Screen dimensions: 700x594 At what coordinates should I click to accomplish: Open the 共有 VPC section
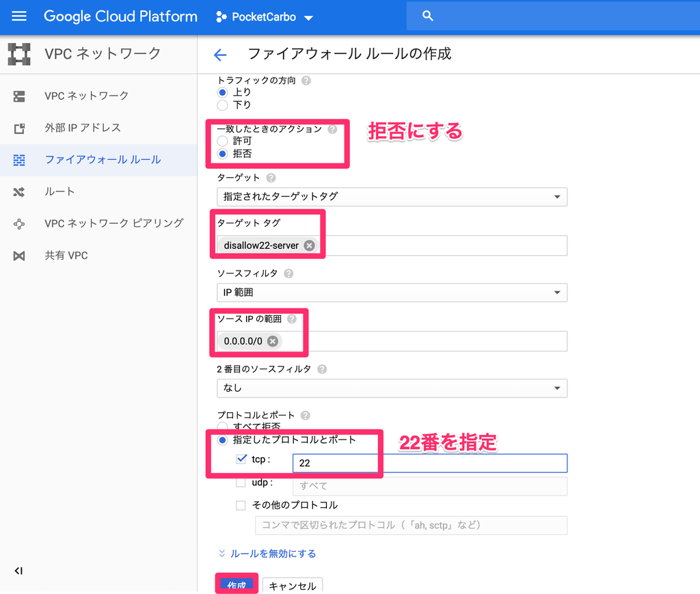[66, 255]
